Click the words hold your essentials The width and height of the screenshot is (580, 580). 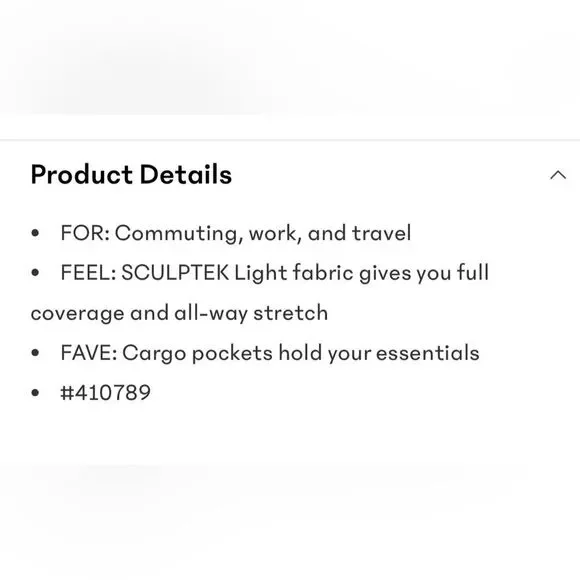[x=379, y=353]
